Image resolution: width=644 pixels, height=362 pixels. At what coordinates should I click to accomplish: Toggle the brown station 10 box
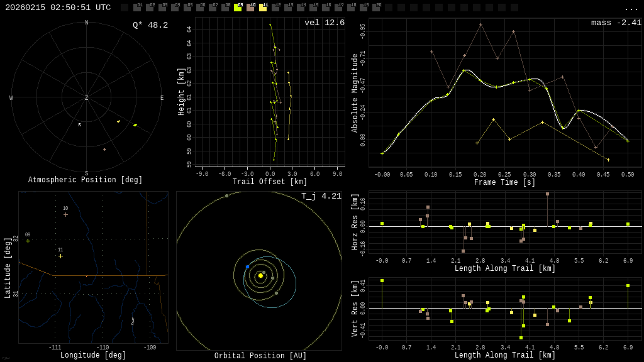[250, 8]
